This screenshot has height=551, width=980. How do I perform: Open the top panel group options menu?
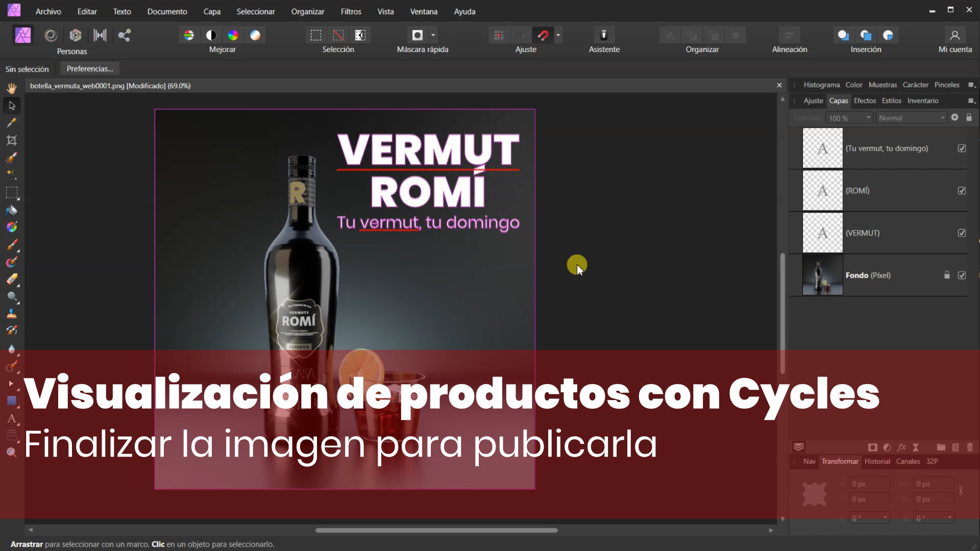coord(972,85)
